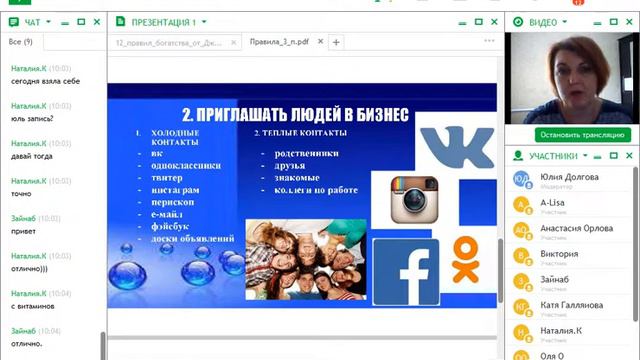Click the participants list vertical scrollbar
The image size is (640, 360).
click(x=636, y=244)
